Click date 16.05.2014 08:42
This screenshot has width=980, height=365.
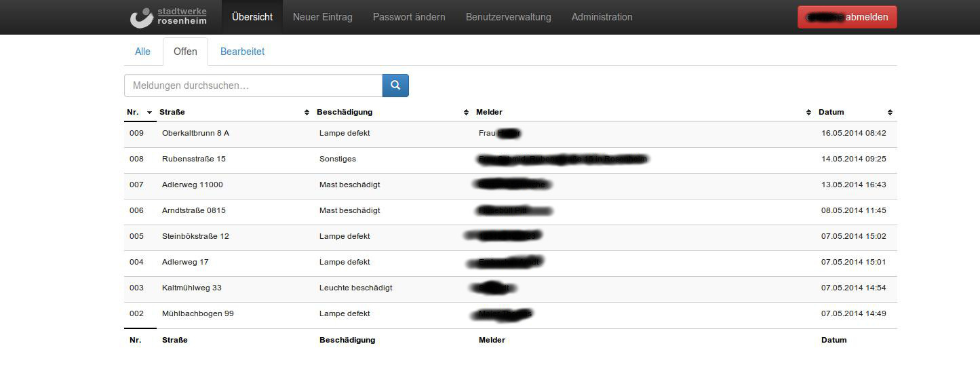coord(854,133)
